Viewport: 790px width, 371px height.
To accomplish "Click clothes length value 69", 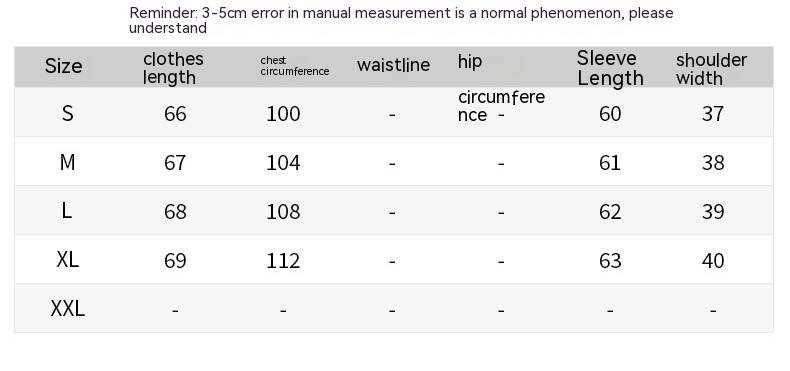I will point(175,261).
